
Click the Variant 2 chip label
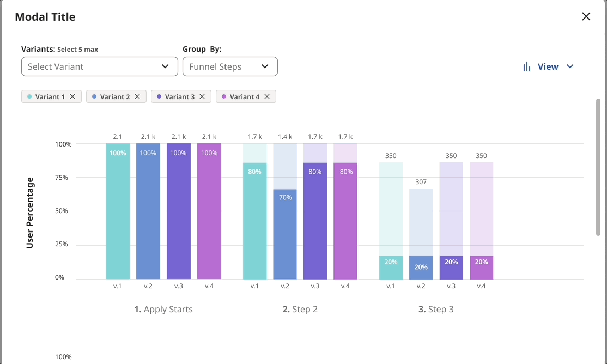pyautogui.click(x=115, y=96)
